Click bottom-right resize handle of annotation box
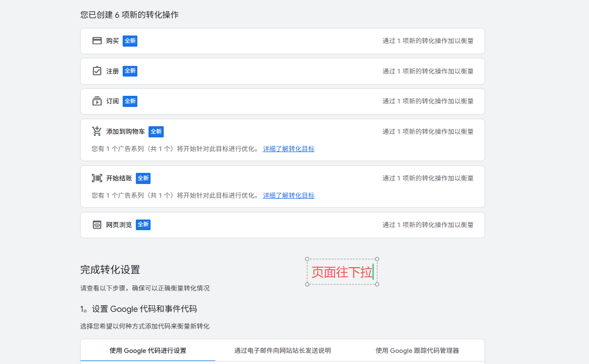The width and height of the screenshot is (589, 364). [377, 284]
